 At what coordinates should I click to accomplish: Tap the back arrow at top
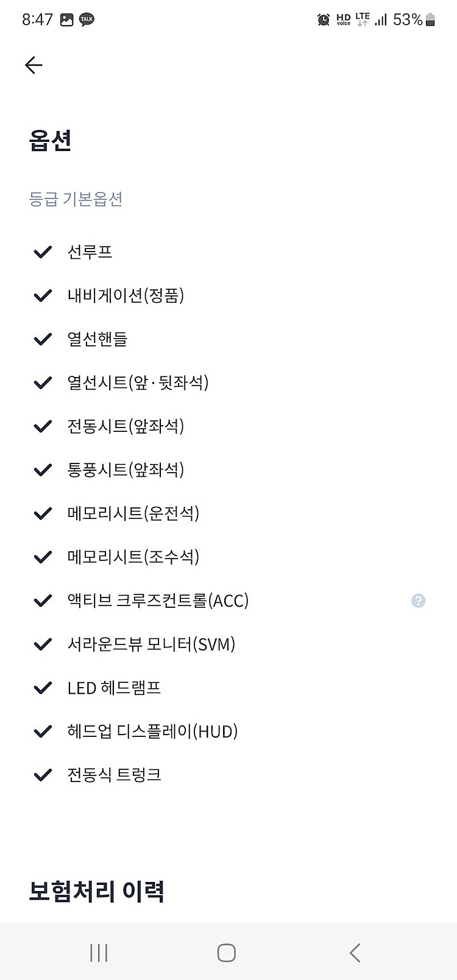point(34,65)
